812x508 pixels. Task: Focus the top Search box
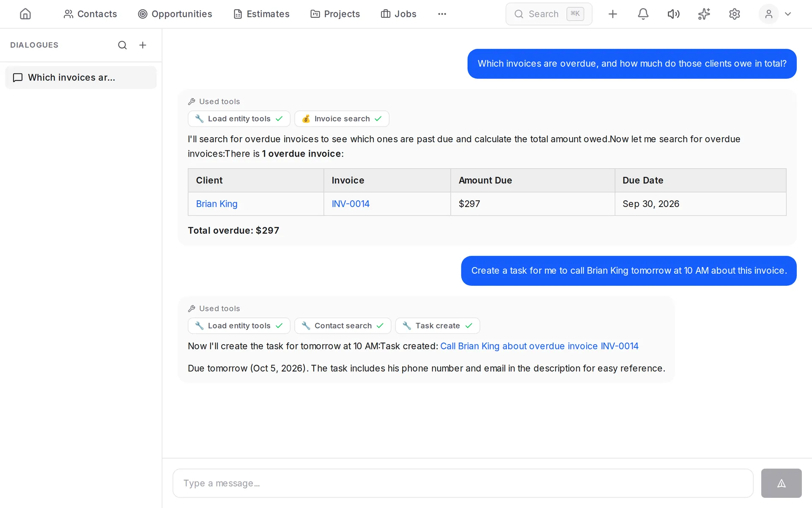click(549, 14)
